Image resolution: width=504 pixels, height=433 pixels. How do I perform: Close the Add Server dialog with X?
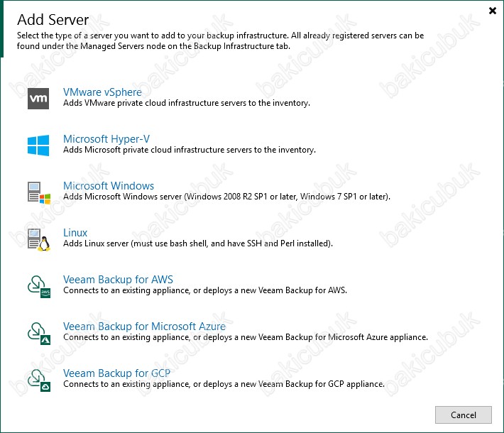pos(493,11)
